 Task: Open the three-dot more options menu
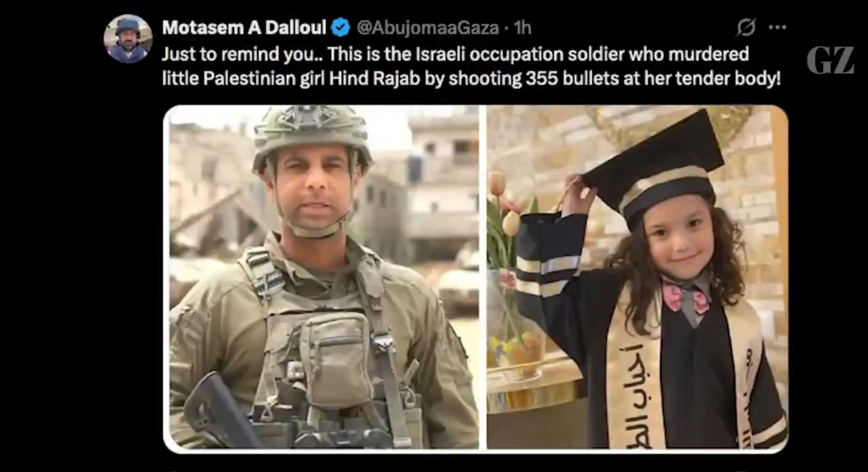click(777, 27)
